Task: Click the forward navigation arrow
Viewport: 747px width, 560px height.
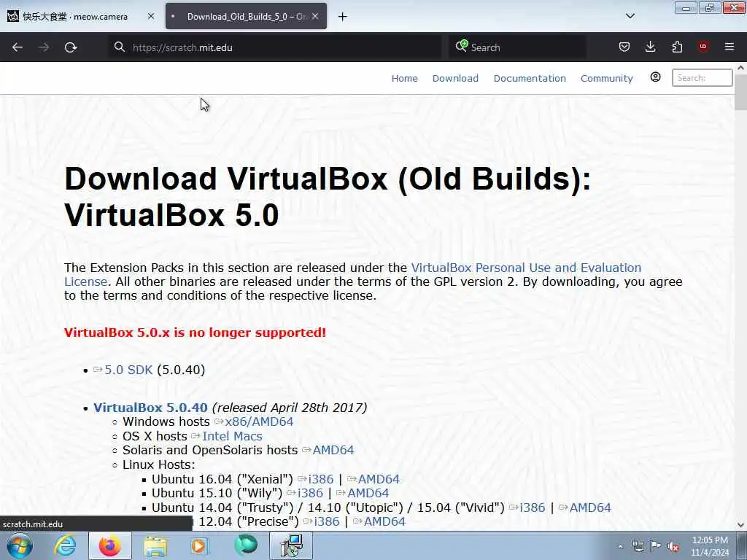Action: 44,47
